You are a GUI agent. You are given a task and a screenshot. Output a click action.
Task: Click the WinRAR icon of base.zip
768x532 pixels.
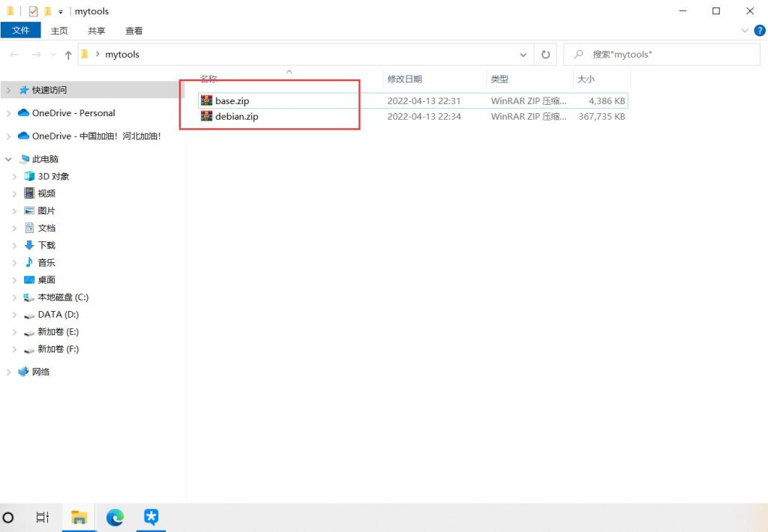(x=207, y=101)
